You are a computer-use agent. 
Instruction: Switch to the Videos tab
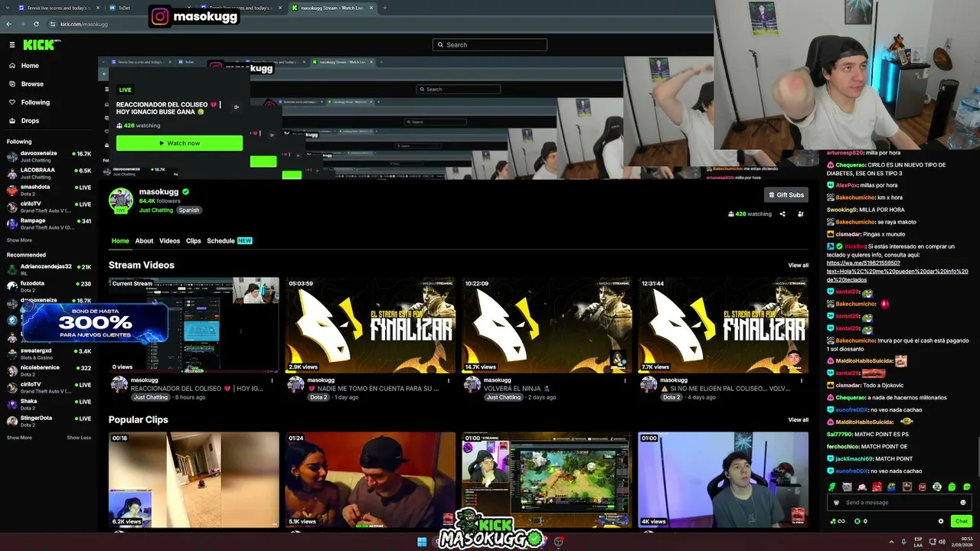(170, 241)
